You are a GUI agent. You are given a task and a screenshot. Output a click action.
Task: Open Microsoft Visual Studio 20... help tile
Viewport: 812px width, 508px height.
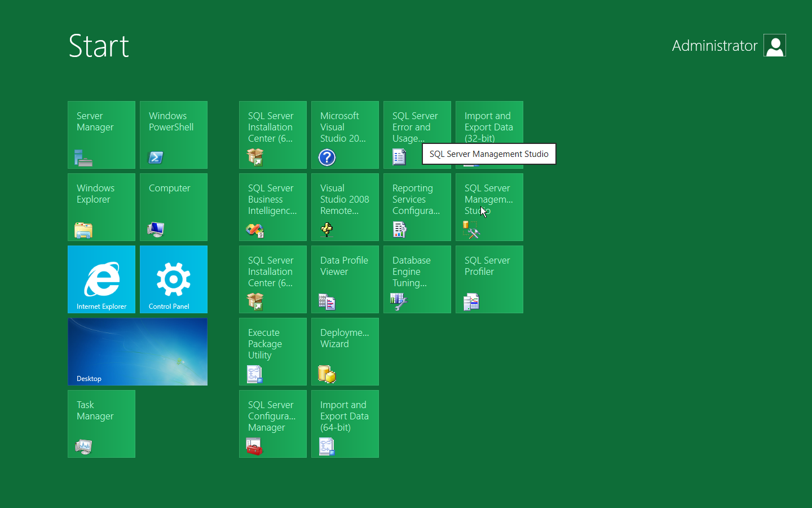(345, 135)
